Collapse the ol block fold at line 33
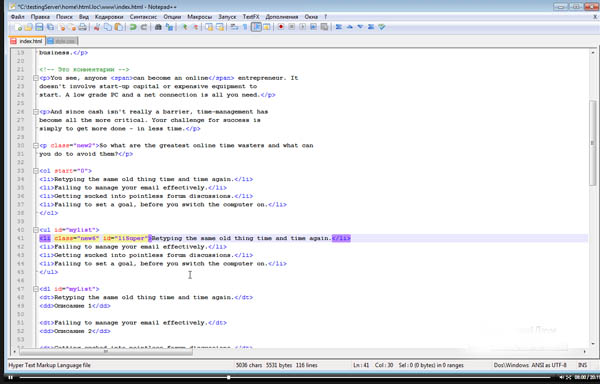The image size is (600, 384). click(x=36, y=171)
